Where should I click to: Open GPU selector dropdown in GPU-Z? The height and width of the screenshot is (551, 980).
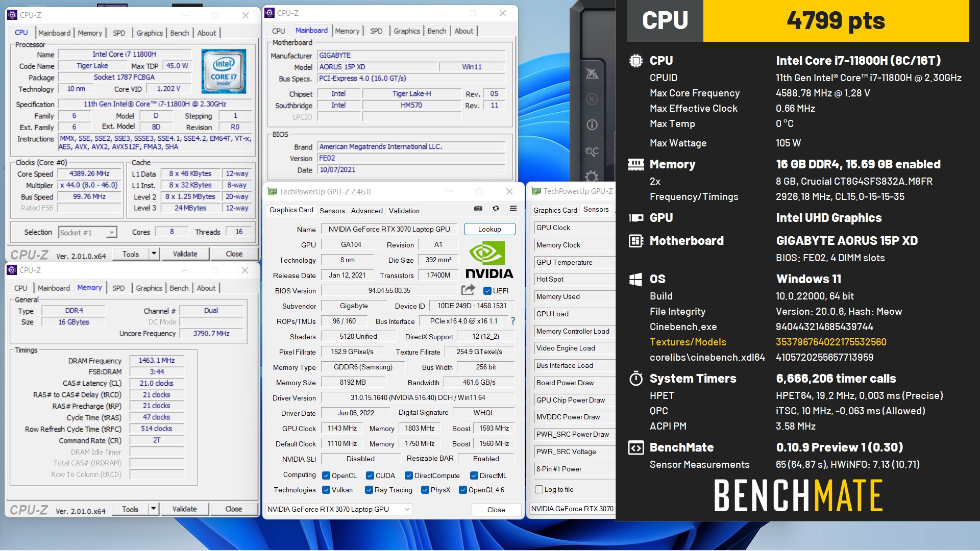click(338, 509)
